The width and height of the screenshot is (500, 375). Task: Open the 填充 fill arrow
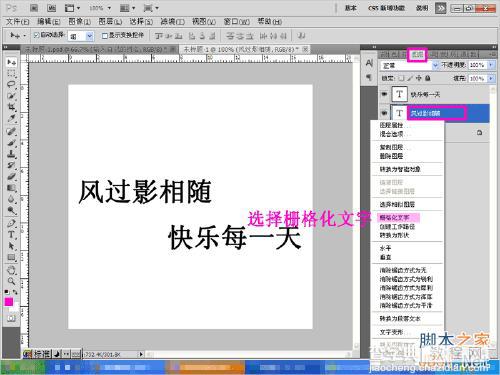point(492,78)
